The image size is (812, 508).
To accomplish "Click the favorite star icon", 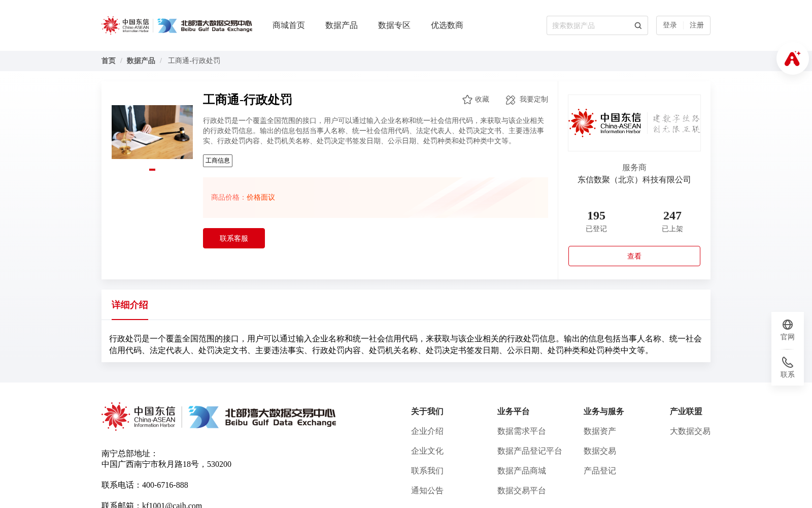I will [x=467, y=100].
